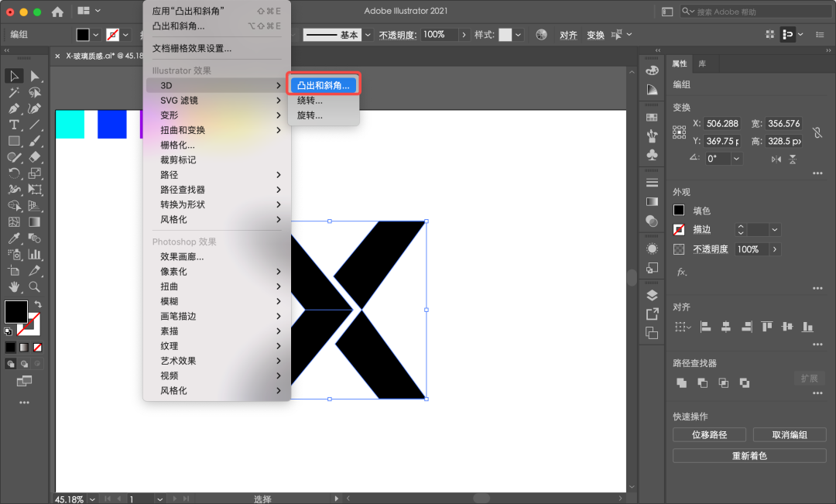The image size is (836, 504).
Task: Set paint mode to Gradient
Action: (x=24, y=347)
